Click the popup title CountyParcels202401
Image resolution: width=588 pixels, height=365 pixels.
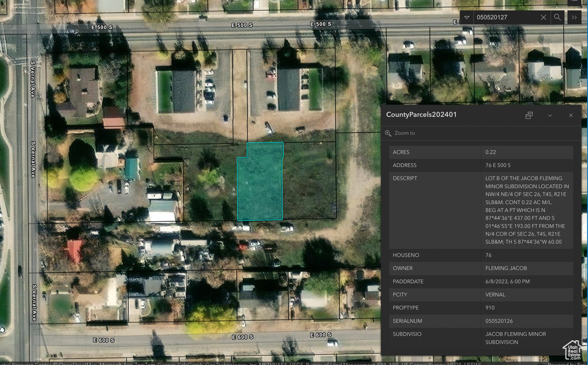[421, 115]
